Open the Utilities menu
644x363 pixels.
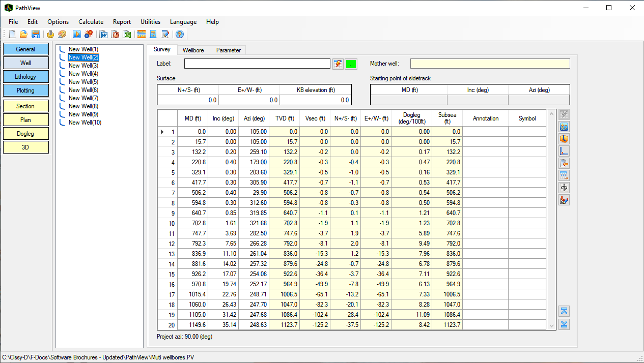click(x=150, y=22)
